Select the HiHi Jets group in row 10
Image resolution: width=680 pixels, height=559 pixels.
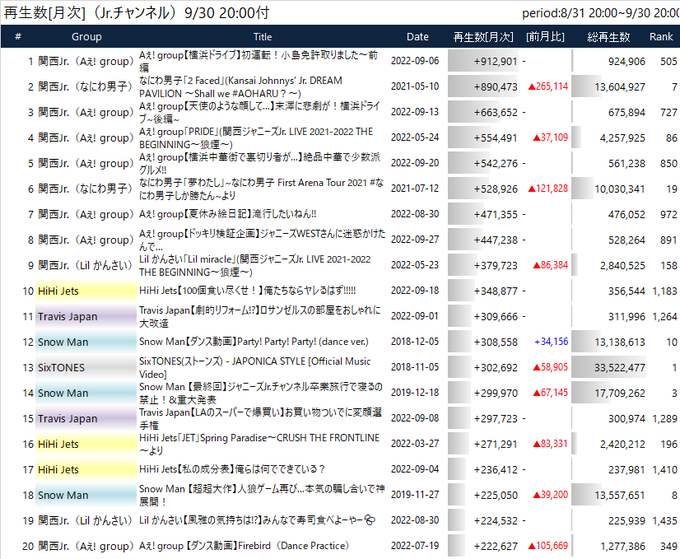pos(85,291)
